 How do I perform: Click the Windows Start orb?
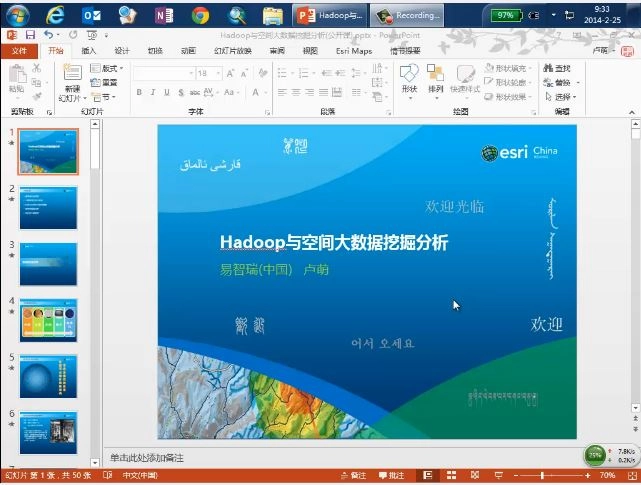17,16
